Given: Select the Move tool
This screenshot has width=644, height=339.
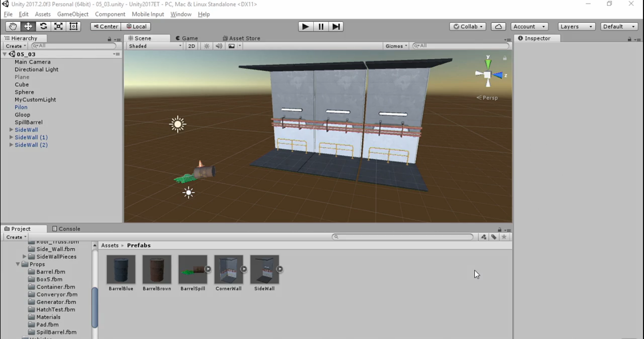Looking at the screenshot, I should [x=28, y=26].
